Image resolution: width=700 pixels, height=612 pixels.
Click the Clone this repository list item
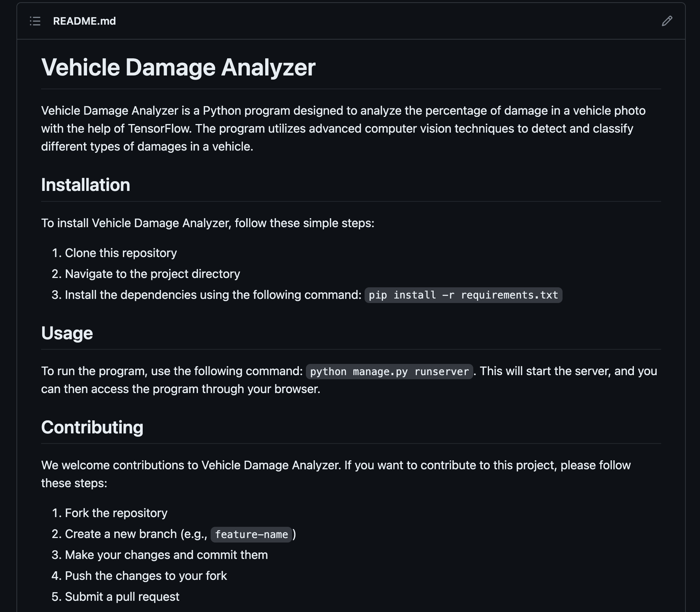[121, 253]
